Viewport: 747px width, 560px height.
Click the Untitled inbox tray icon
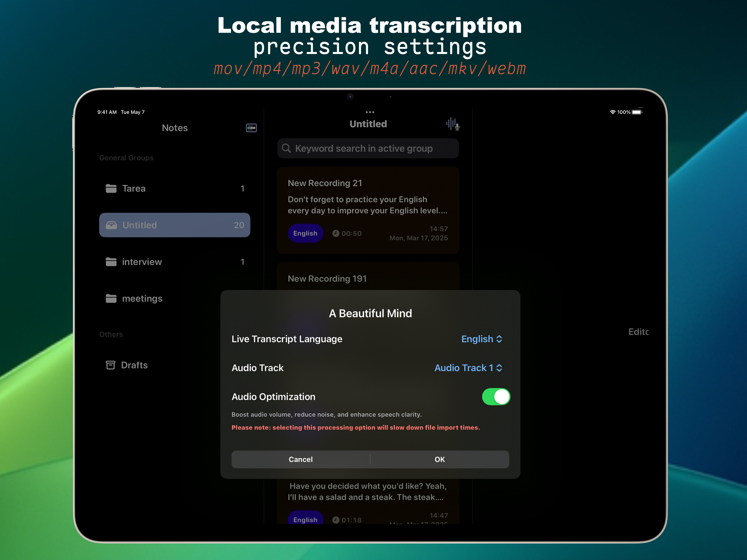pyautogui.click(x=111, y=225)
